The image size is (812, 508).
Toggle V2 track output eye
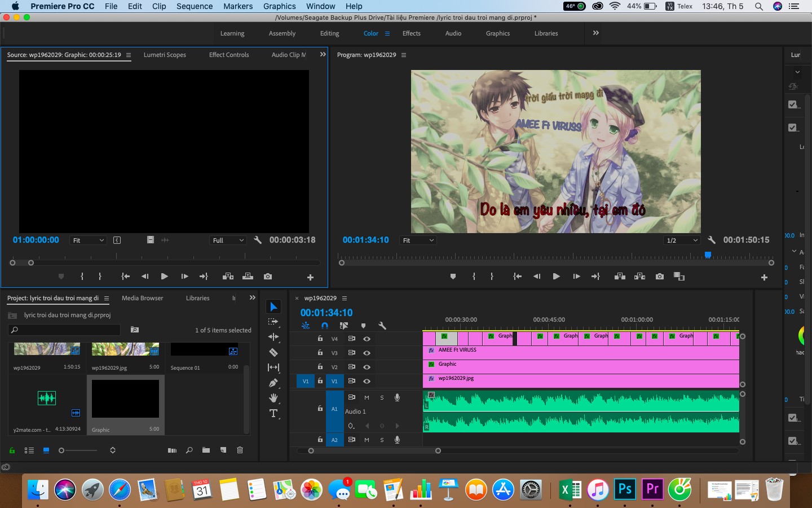[367, 367]
